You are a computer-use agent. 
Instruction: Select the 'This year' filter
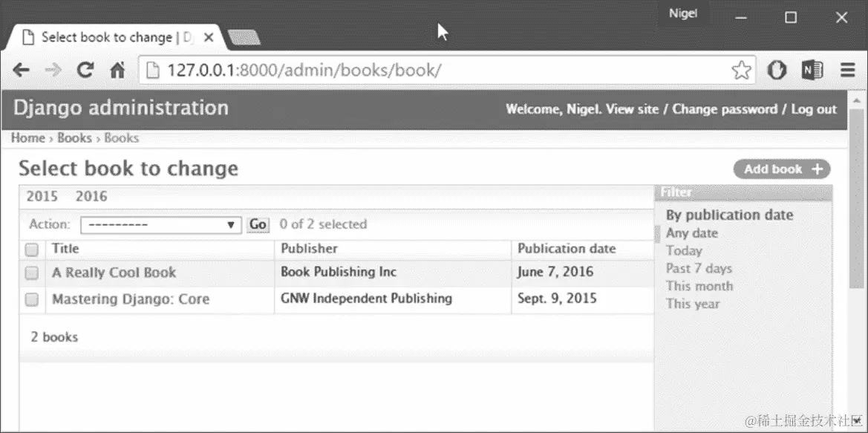point(693,304)
